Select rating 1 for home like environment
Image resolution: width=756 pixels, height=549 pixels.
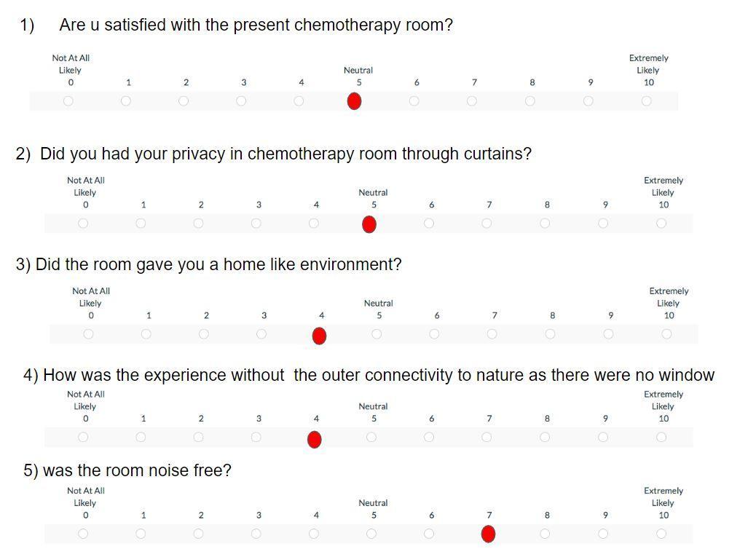tap(146, 334)
